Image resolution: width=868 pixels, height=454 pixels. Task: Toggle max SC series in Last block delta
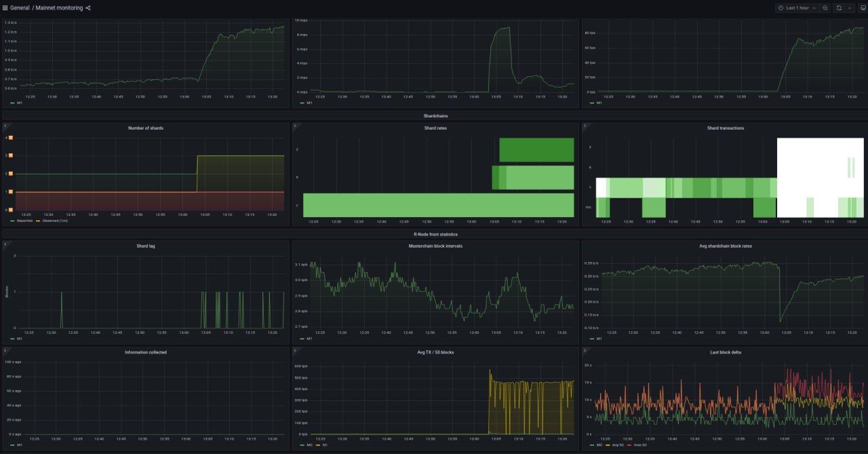tap(637, 444)
